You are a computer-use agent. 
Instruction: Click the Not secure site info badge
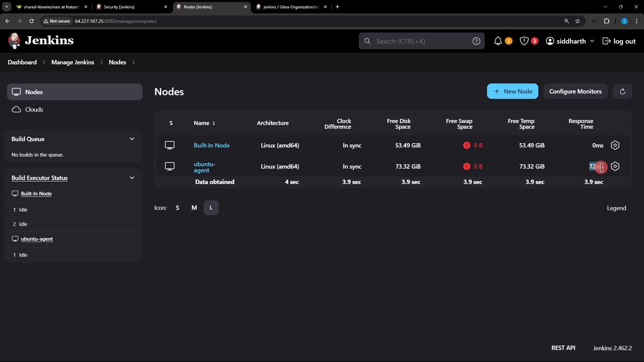(x=57, y=21)
